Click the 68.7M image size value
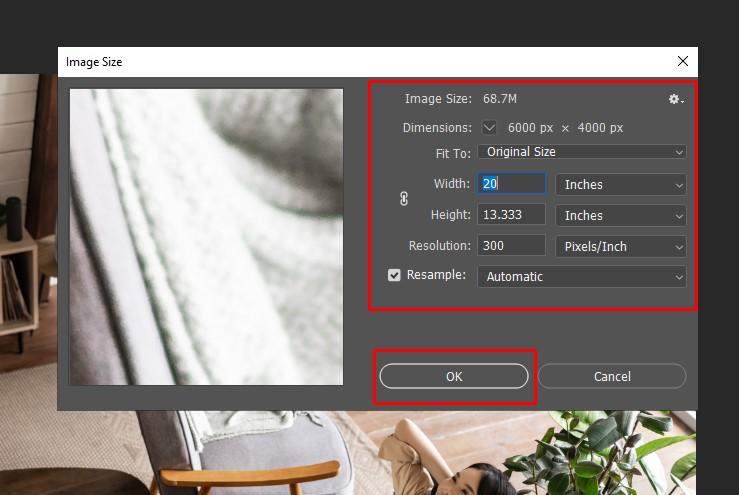This screenshot has height=495, width=739. tap(500, 99)
